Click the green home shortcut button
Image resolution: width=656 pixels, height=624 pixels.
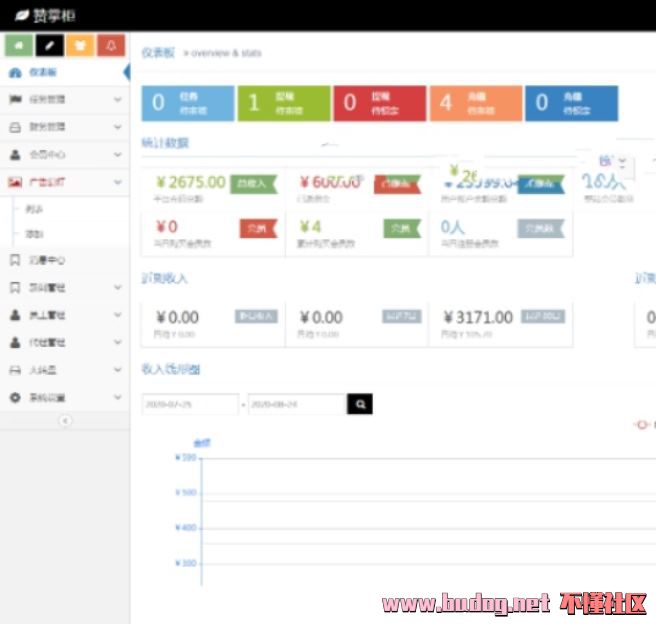tap(19, 45)
